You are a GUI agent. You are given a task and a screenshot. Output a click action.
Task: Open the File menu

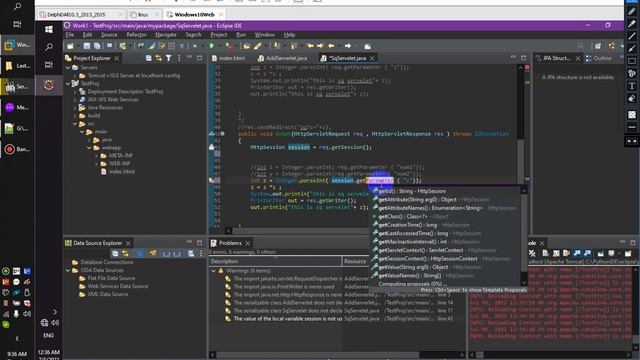(x=70, y=35)
